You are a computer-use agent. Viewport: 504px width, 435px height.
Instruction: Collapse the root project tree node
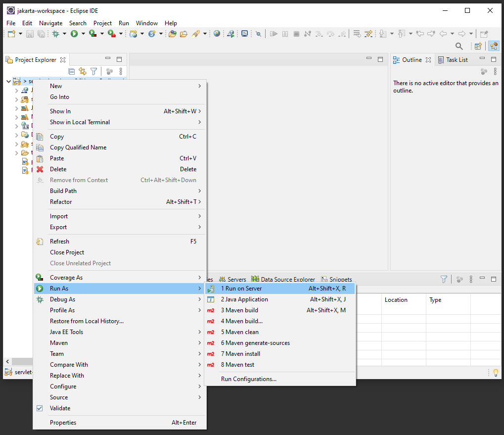point(8,81)
